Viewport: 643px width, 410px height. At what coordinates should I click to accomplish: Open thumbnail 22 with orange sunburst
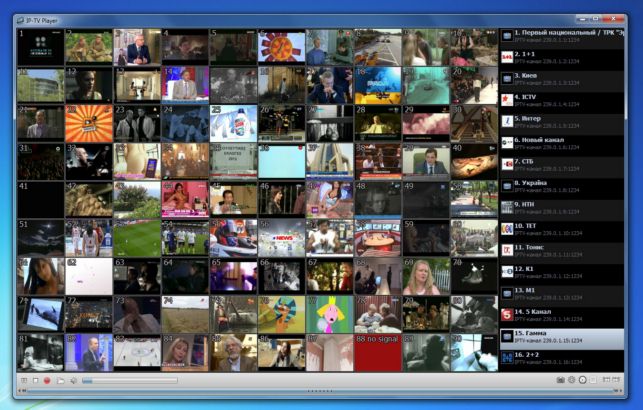(89, 123)
